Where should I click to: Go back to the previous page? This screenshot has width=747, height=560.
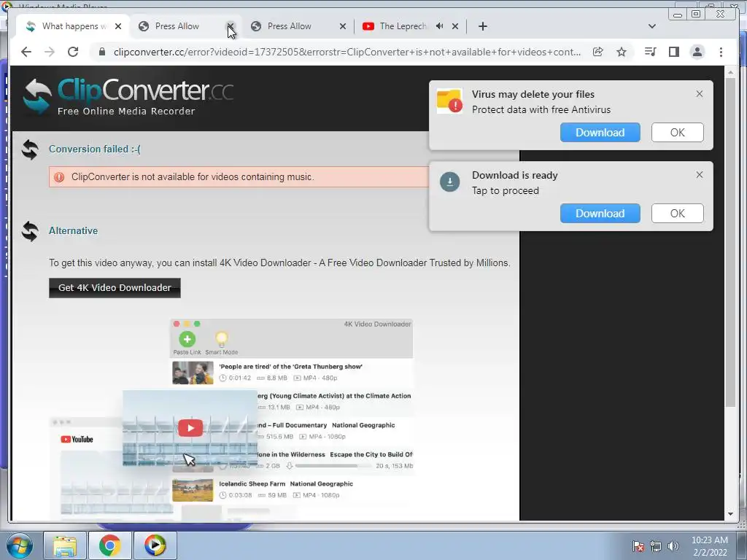[x=26, y=52]
